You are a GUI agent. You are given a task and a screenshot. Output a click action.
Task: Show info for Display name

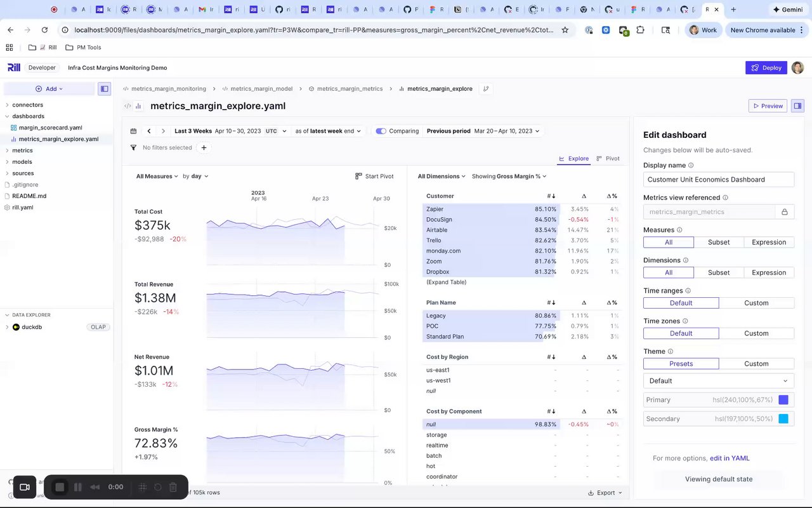(691, 166)
